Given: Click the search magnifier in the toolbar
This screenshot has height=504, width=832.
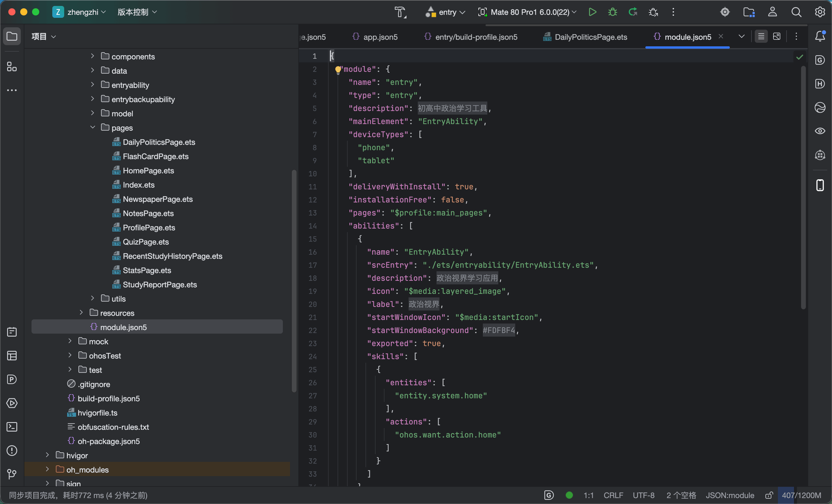Looking at the screenshot, I should pyautogui.click(x=796, y=12).
